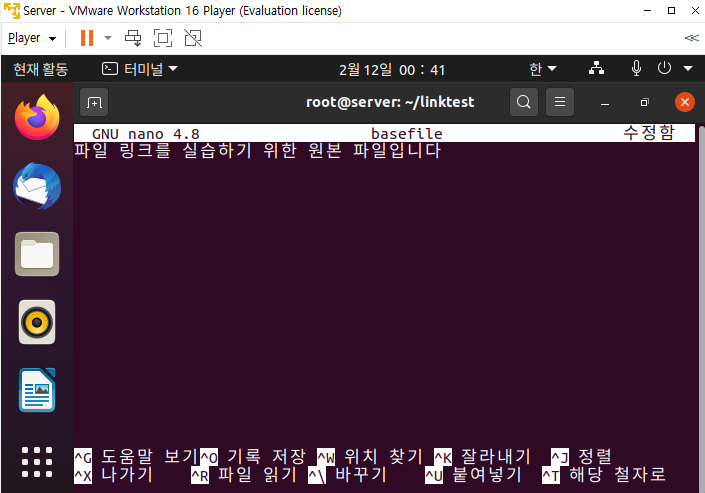Viewport: 705px width, 493px height.
Task: Click the 수정함 modified status text
Action: click(x=649, y=133)
